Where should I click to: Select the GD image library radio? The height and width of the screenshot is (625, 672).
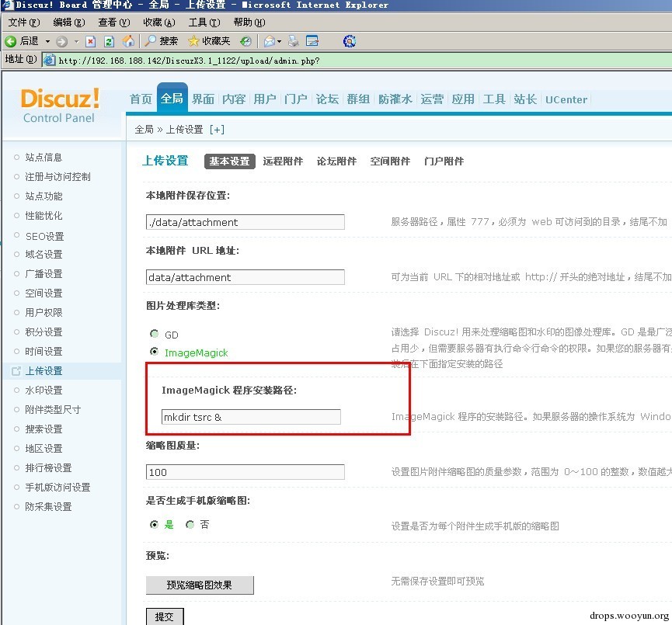(x=155, y=334)
